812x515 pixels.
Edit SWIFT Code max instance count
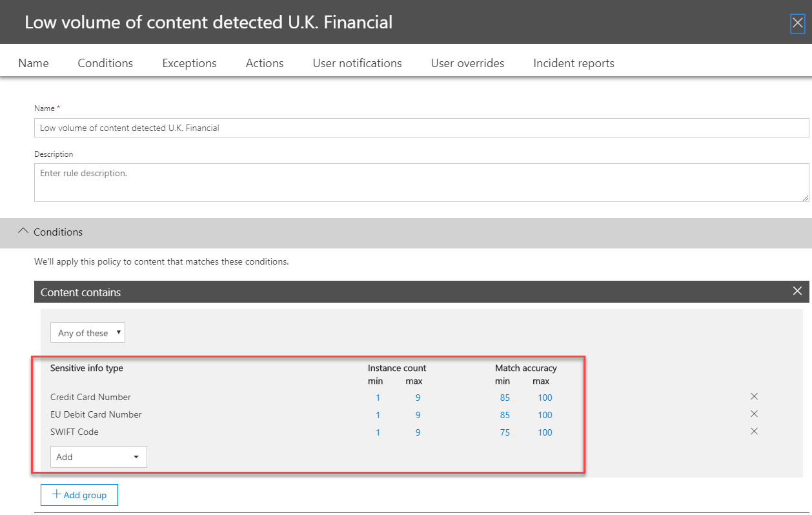click(418, 432)
